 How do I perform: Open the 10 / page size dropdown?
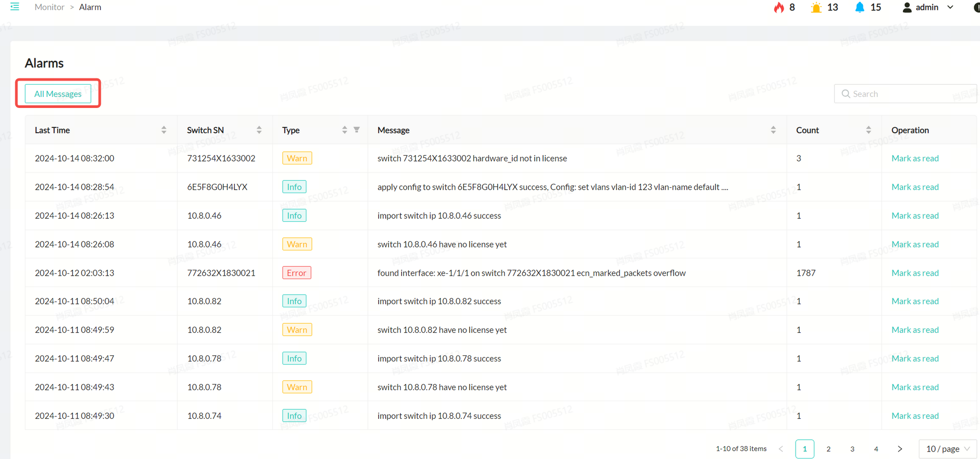(x=948, y=449)
